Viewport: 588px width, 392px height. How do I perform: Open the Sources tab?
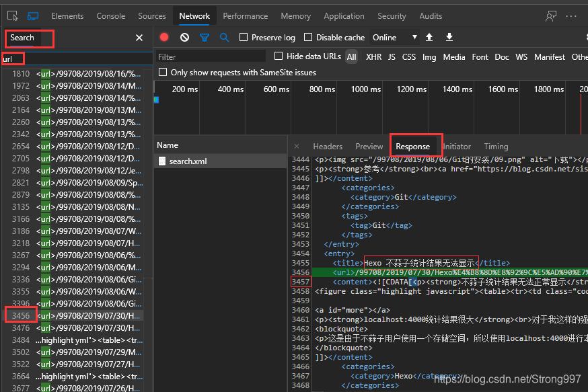tap(152, 16)
